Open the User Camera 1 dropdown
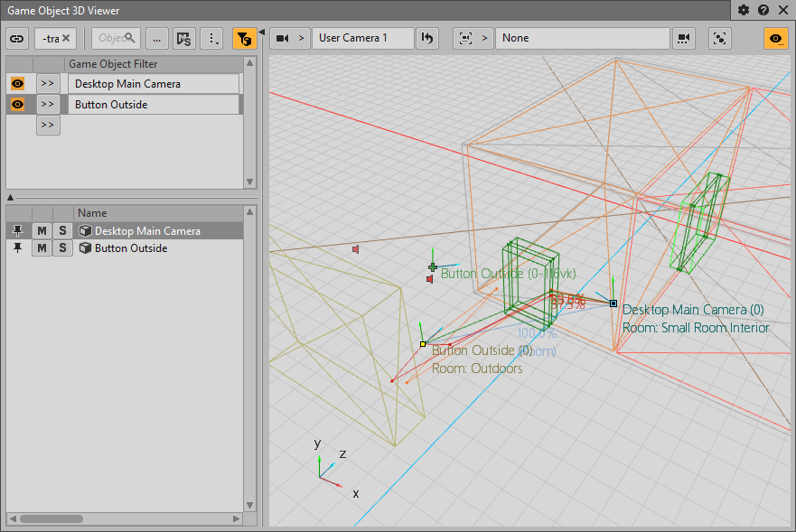This screenshot has height=532, width=796. (x=362, y=38)
